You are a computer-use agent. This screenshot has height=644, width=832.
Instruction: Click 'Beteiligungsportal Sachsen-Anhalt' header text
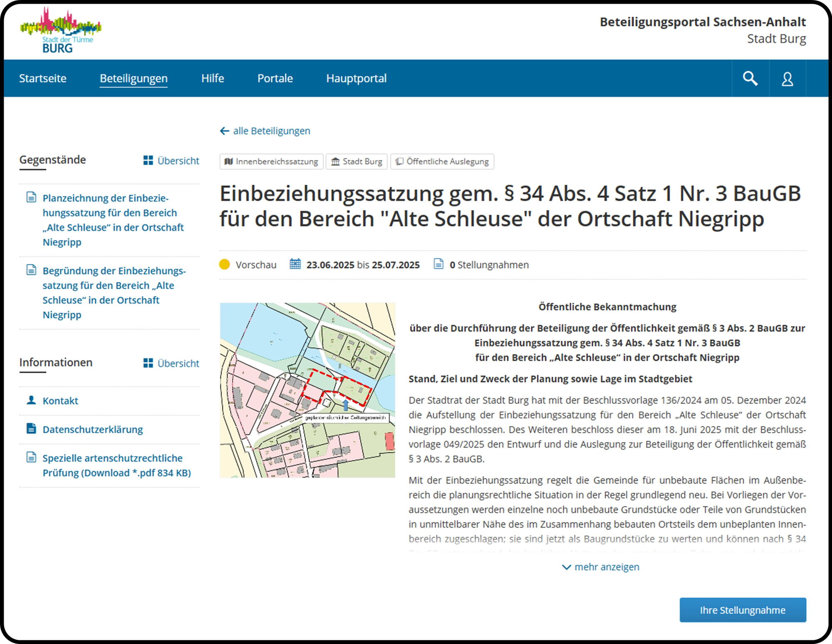point(703,22)
